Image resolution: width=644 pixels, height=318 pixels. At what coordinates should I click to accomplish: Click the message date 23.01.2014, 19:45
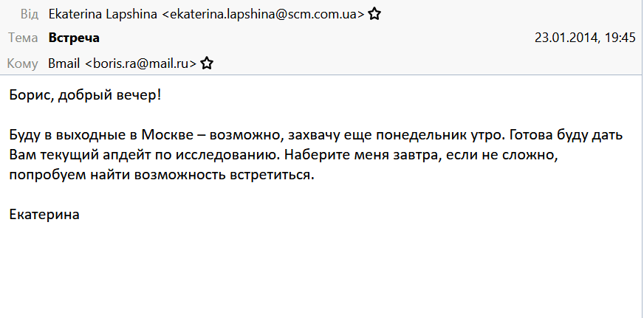pos(585,38)
